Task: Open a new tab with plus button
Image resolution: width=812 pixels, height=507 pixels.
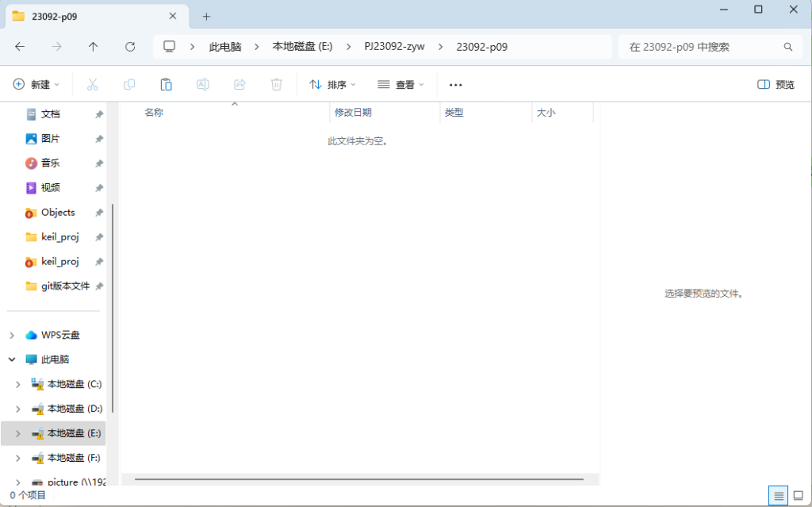Action: click(206, 16)
